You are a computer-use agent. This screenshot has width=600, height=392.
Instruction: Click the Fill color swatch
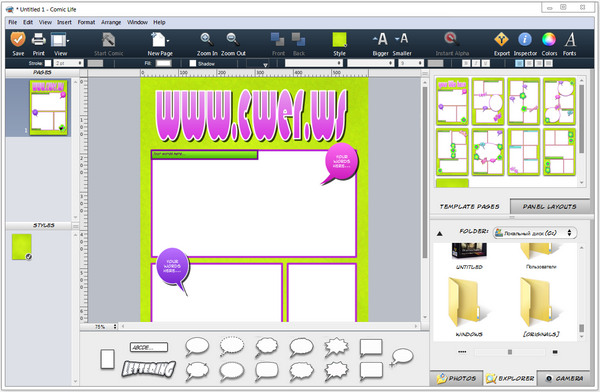[163, 63]
